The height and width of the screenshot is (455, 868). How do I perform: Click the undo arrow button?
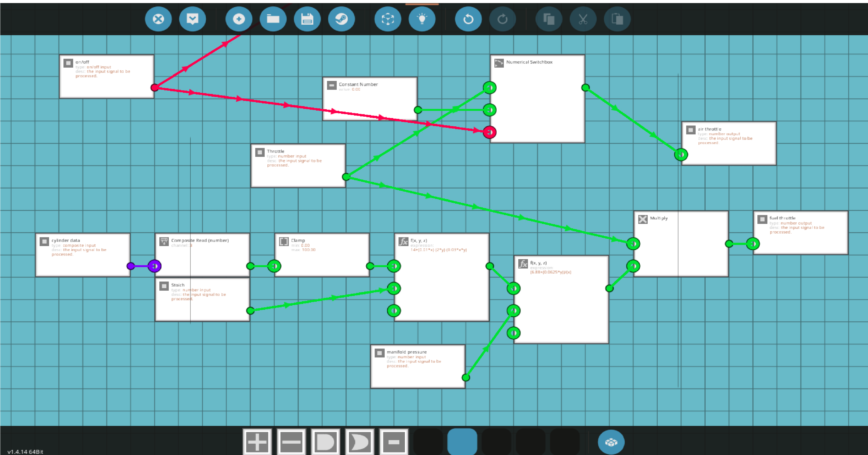(x=468, y=19)
